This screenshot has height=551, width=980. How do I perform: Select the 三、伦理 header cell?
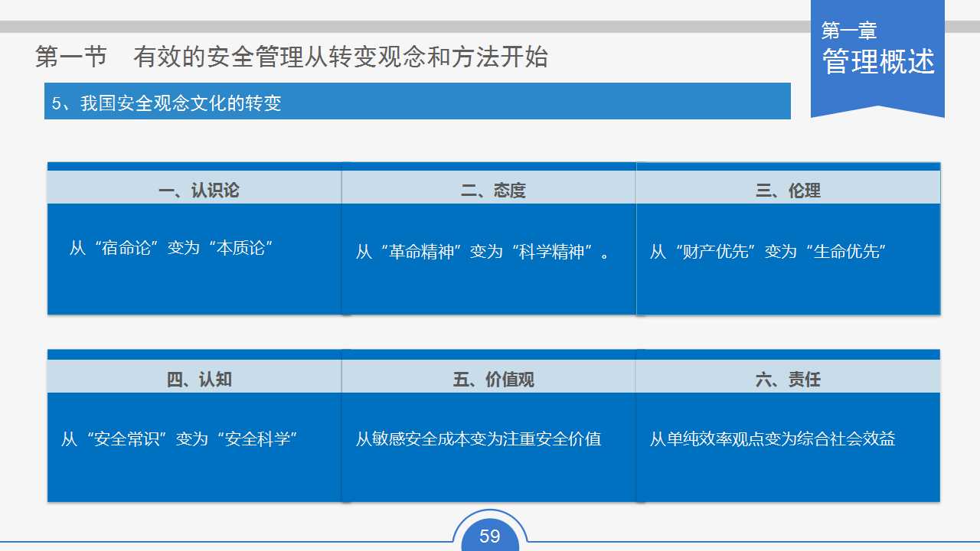tap(788, 187)
